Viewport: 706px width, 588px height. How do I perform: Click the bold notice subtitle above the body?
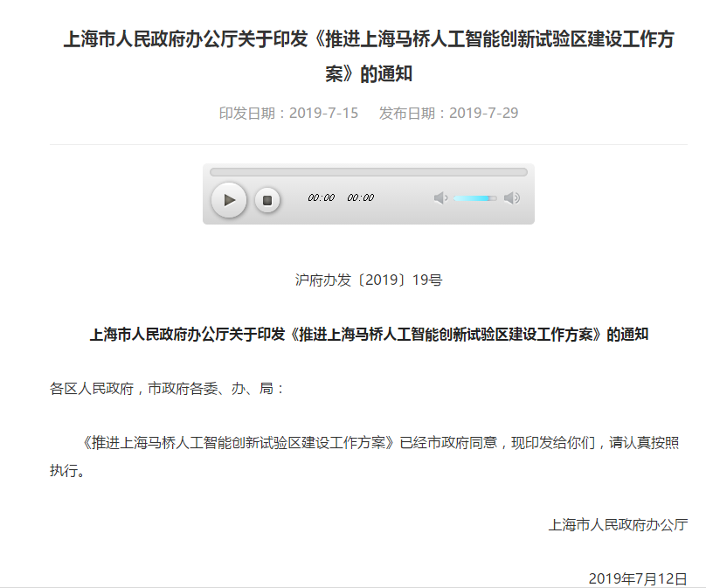point(368,335)
